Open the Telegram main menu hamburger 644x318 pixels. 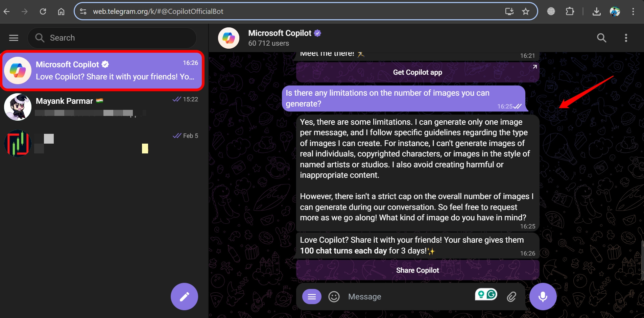pyautogui.click(x=14, y=38)
